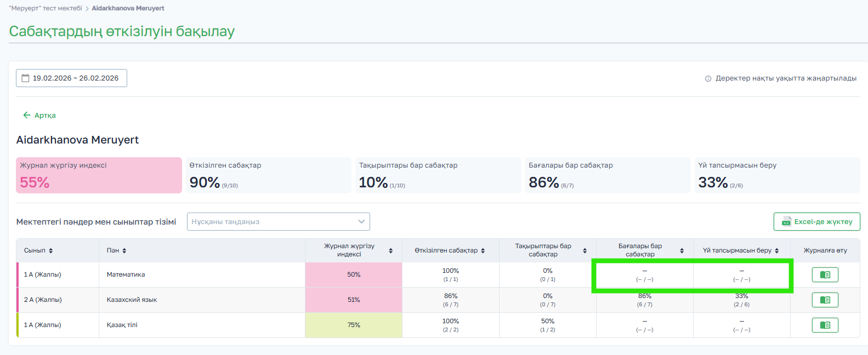Image resolution: width=868 pixels, height=355 pixels.
Task: Click the info icon beside real-time update note
Action: (708, 79)
